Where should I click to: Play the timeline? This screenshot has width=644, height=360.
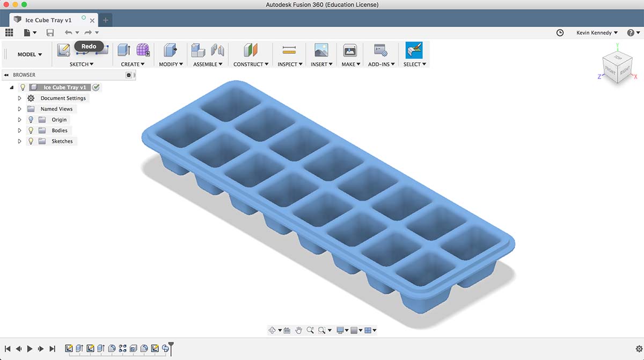(x=30, y=349)
